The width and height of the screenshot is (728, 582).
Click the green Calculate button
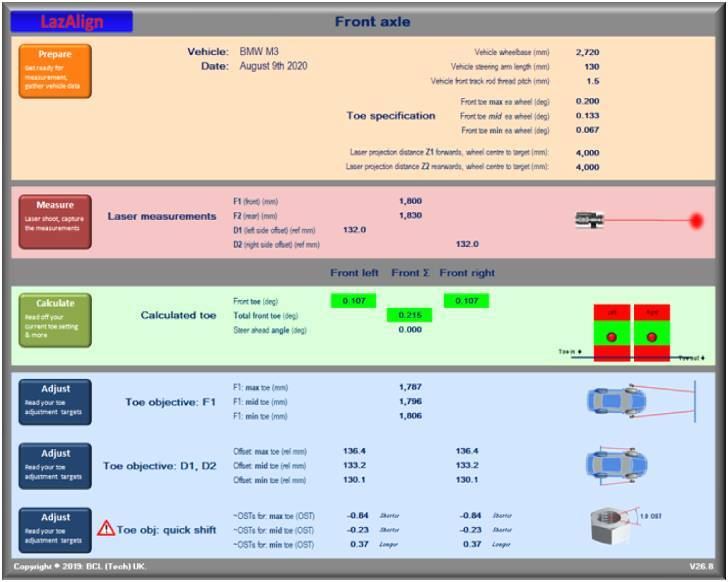click(54, 320)
